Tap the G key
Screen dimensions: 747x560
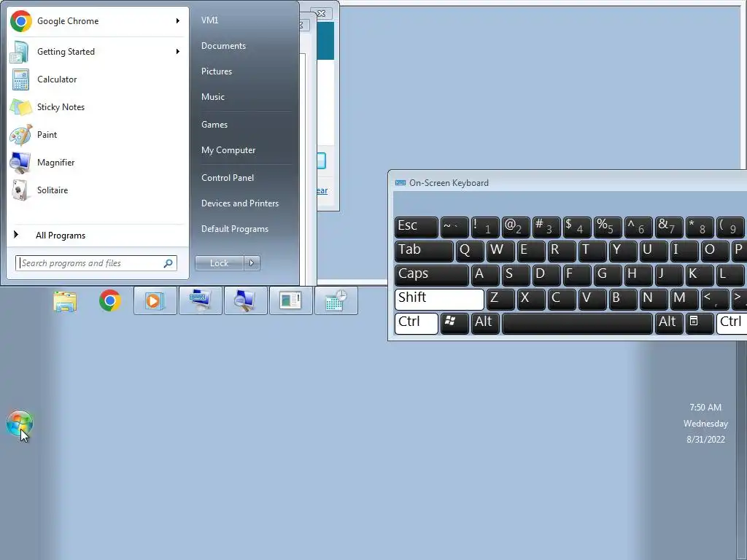click(x=608, y=275)
